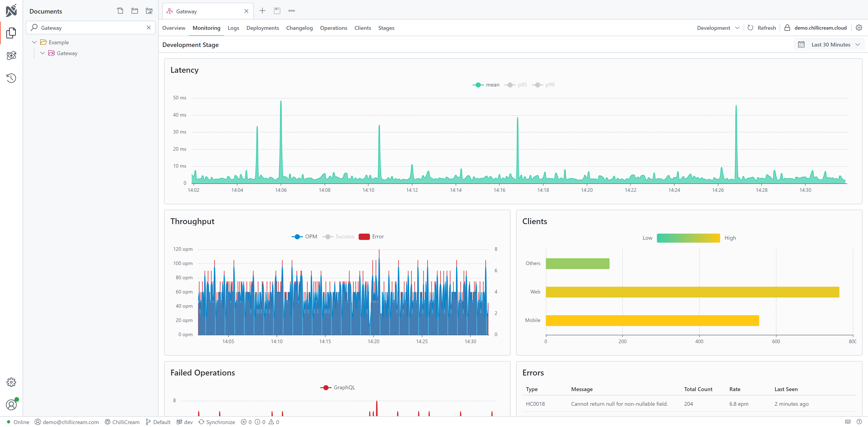Open the API explorer atom sidebar icon
The width and height of the screenshot is (868, 427).
click(11, 56)
